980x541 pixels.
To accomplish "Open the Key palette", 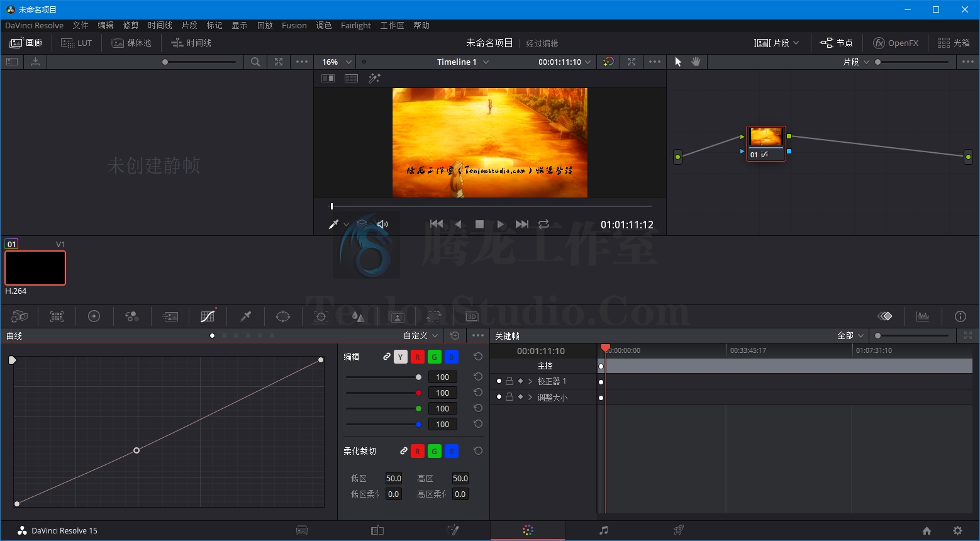I will point(396,316).
